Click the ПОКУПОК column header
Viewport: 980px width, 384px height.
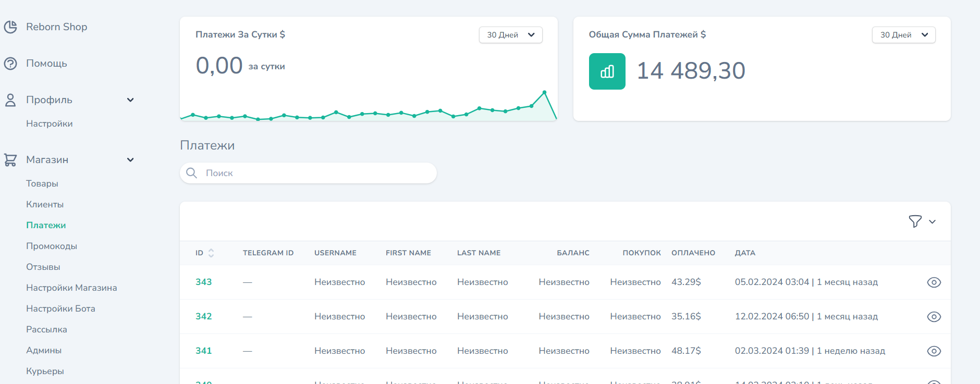point(642,253)
